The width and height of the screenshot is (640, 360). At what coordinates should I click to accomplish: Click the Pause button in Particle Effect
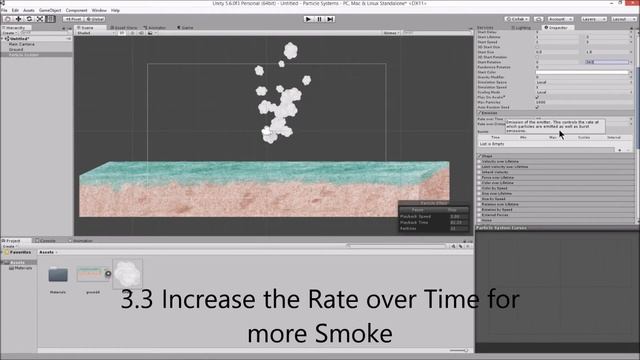[417, 210]
